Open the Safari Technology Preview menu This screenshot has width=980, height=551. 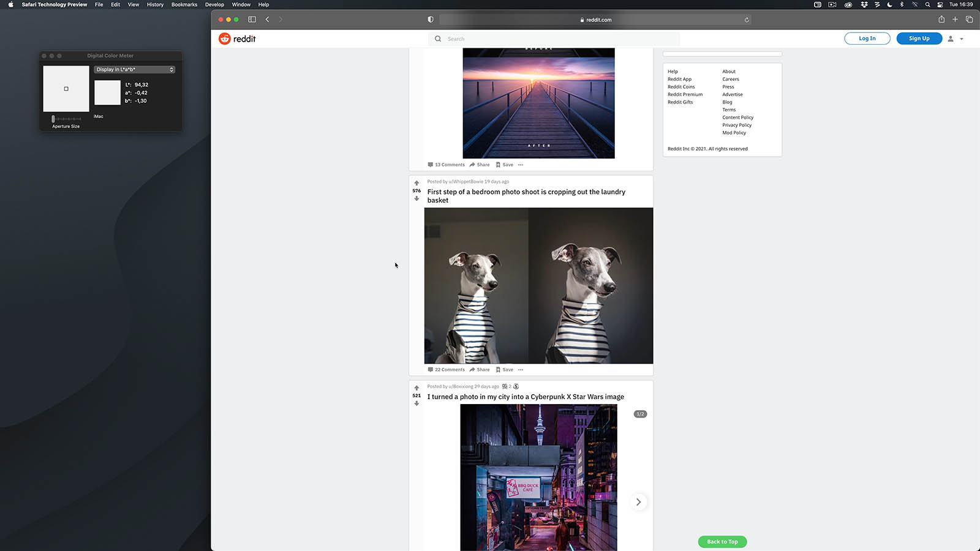click(55, 4)
